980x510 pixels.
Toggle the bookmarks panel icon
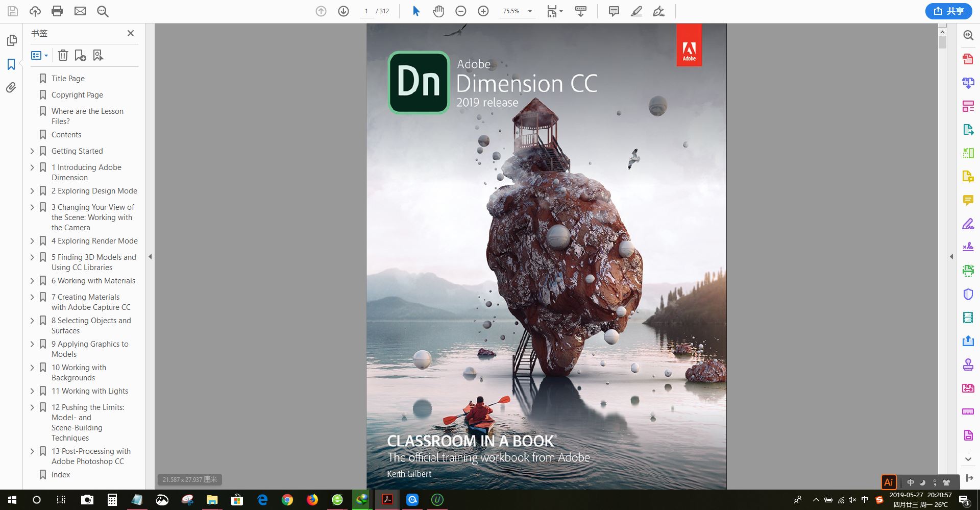(11, 64)
